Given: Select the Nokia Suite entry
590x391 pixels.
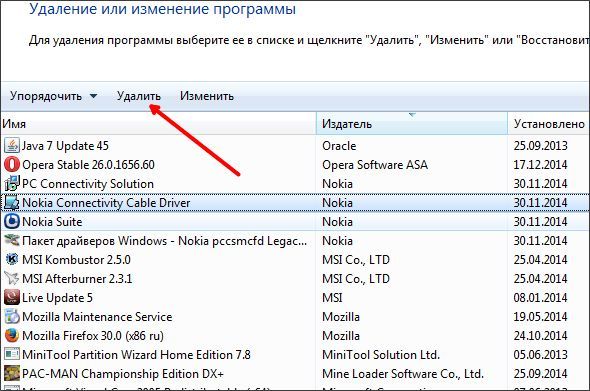Looking at the screenshot, I should (295, 222).
